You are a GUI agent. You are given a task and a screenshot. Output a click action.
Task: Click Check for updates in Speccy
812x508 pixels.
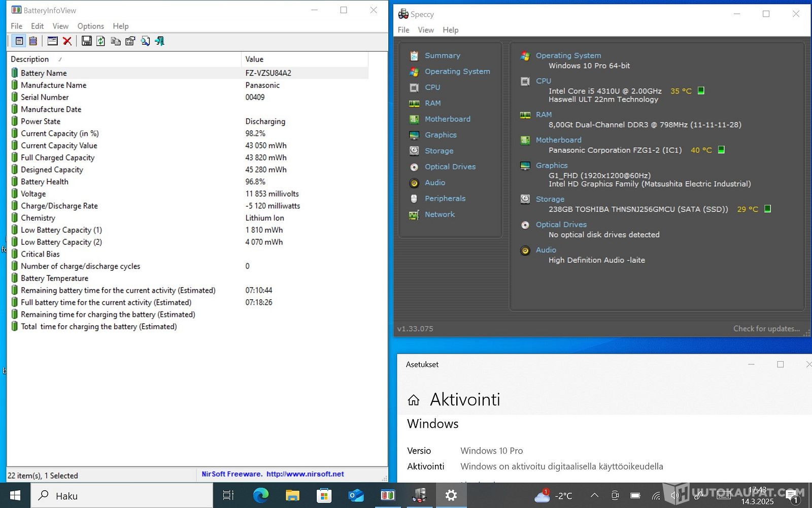[766, 329]
